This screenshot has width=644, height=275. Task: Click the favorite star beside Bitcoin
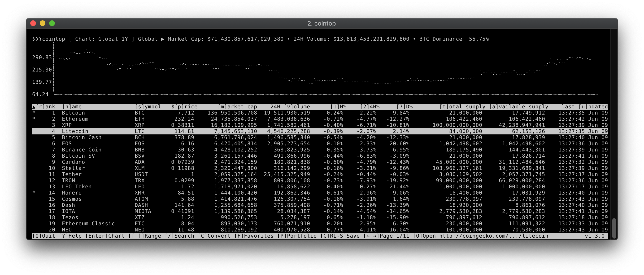tap(34, 113)
